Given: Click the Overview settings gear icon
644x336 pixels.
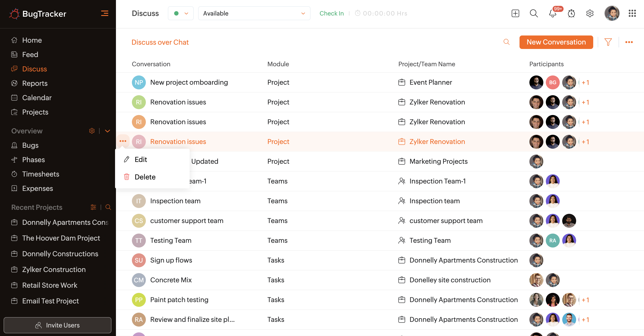Looking at the screenshot, I should (x=92, y=131).
